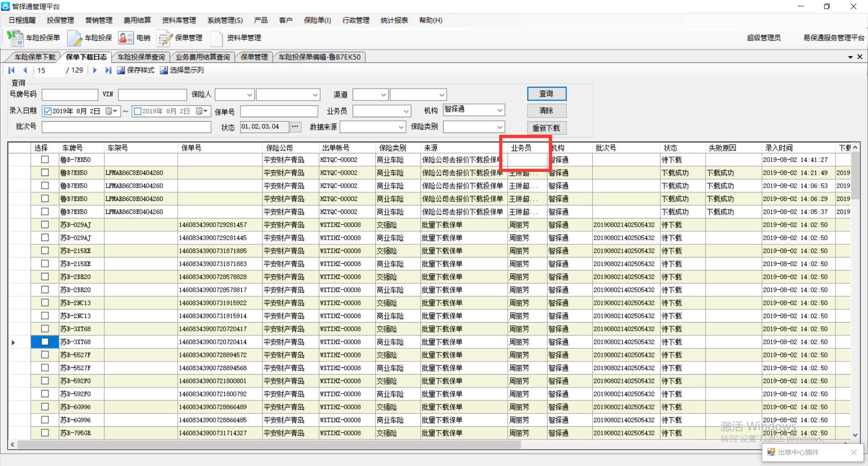Click the 资料单管理 document icon
Screen dimensions: 868x466
point(217,38)
